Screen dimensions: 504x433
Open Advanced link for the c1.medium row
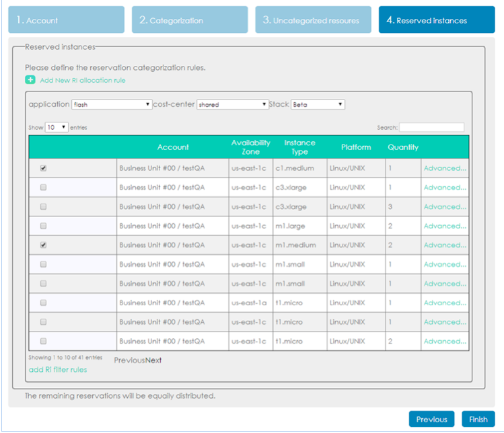[444, 169]
